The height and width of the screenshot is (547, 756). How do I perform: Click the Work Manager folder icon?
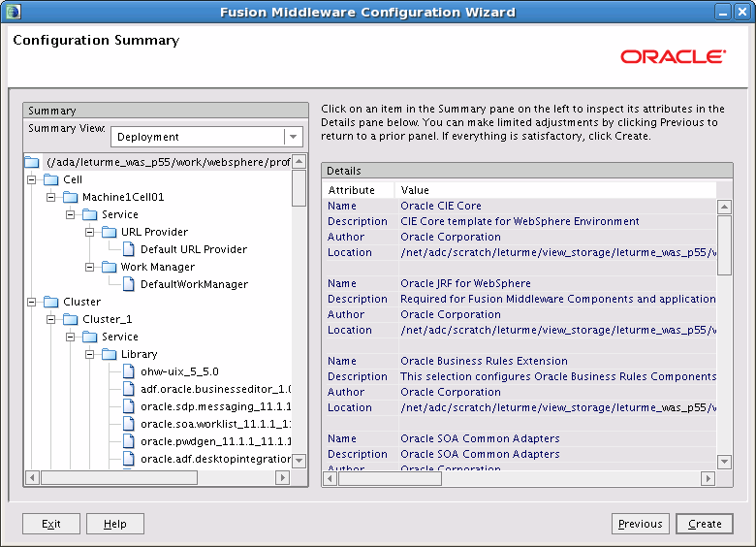[109, 267]
